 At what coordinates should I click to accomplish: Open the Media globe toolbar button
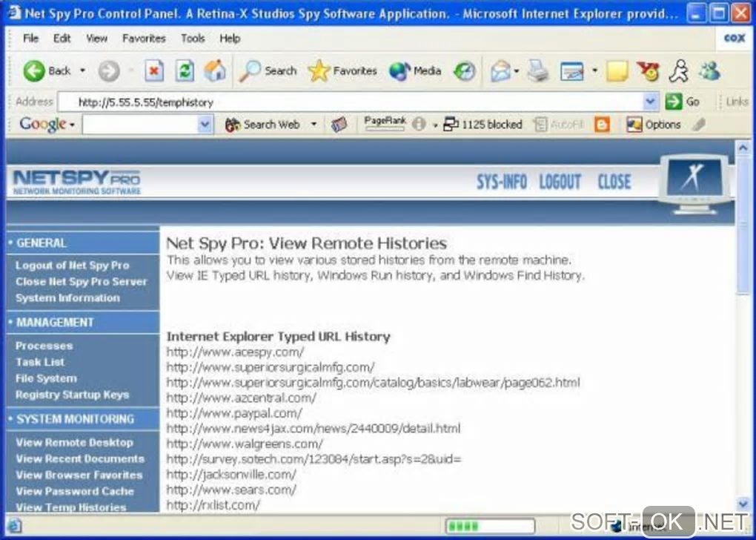[x=415, y=71]
